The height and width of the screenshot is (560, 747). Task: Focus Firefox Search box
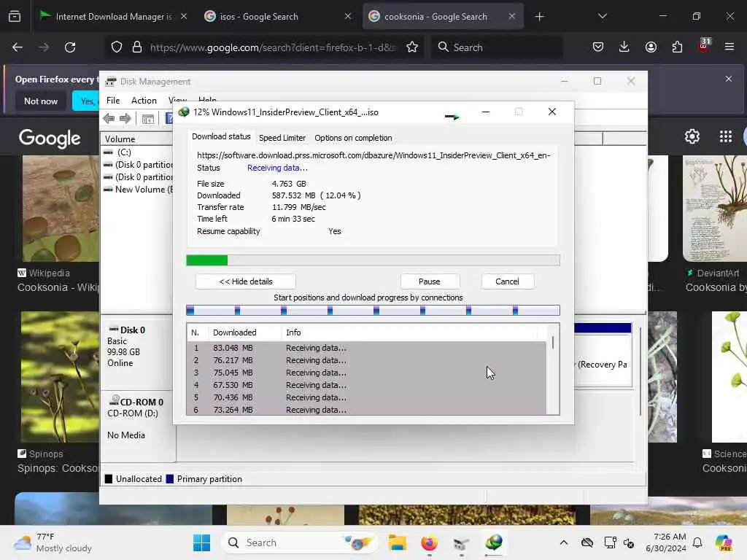[x=497, y=47]
